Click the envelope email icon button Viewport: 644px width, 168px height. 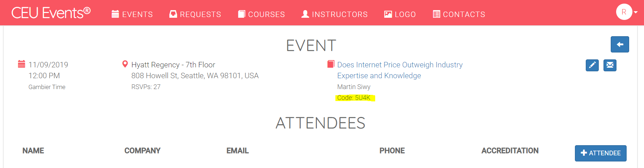coord(610,65)
